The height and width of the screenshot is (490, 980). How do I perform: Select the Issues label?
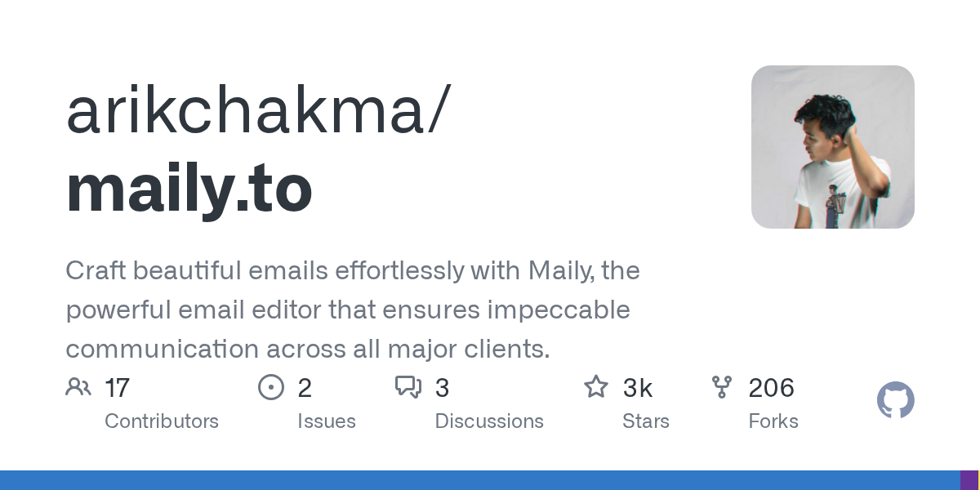[x=327, y=421]
